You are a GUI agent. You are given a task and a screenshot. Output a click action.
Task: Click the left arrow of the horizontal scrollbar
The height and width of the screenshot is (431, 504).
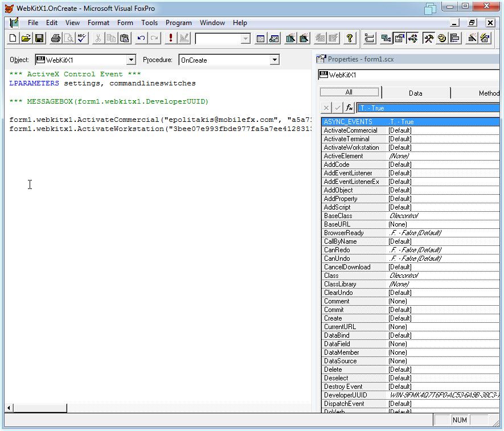(x=9, y=408)
